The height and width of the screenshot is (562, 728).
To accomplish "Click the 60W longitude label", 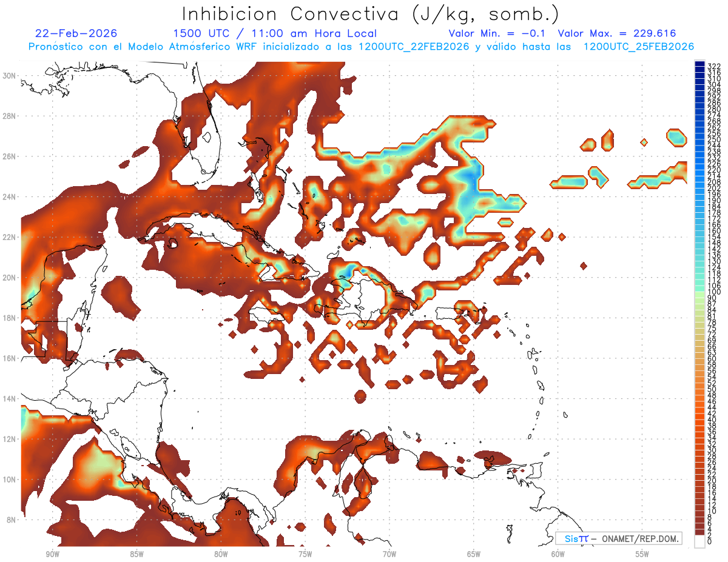I will (x=558, y=554).
